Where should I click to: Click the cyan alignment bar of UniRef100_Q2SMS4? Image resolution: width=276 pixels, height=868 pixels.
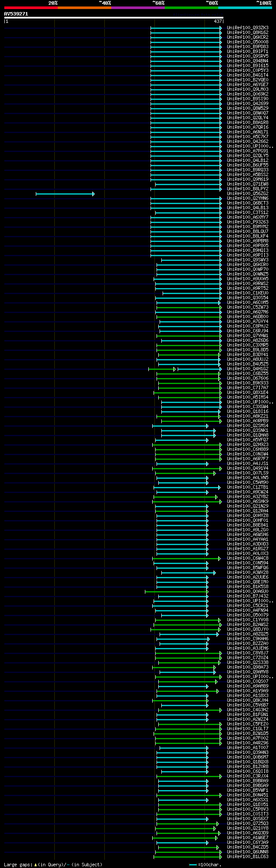[x=180, y=426]
